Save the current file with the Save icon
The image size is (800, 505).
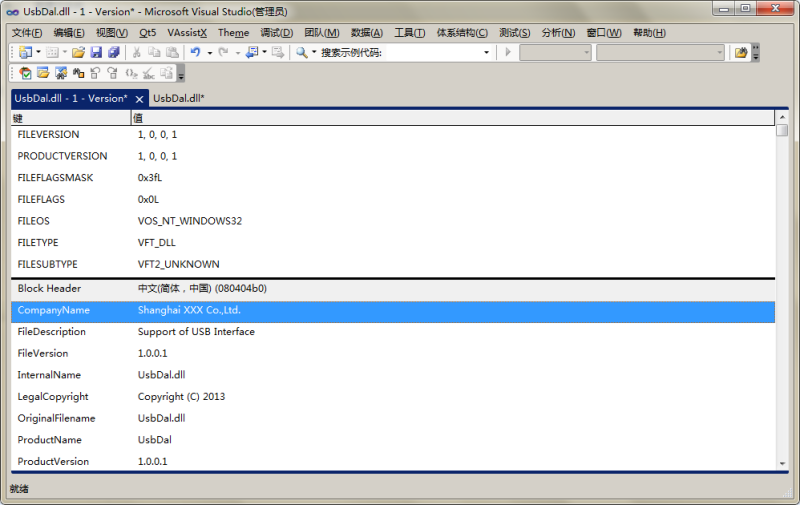pos(96,52)
